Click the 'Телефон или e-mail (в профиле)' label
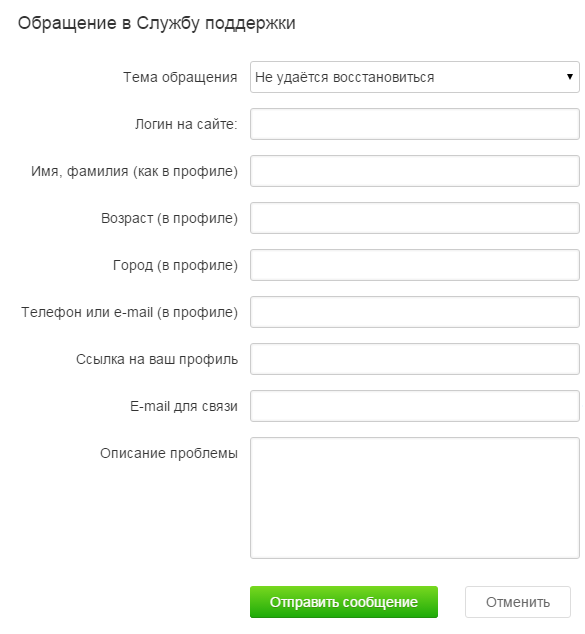Screen dimensions: 585x634 [x=129, y=312]
